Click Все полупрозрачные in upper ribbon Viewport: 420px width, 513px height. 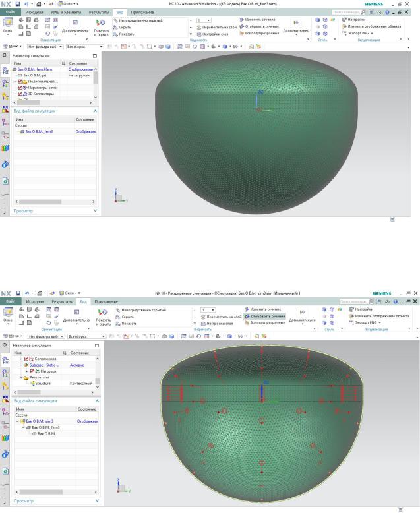coord(259,33)
